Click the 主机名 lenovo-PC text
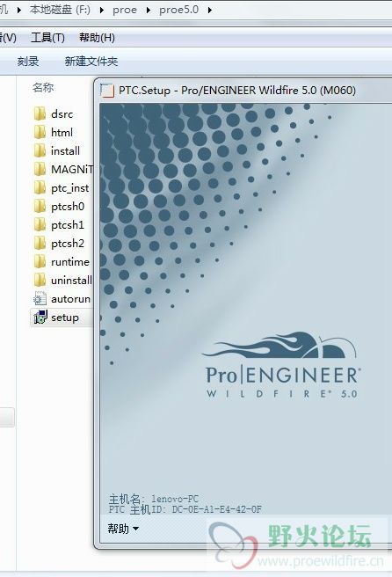Viewport: 392px width, 577px height. (x=153, y=499)
